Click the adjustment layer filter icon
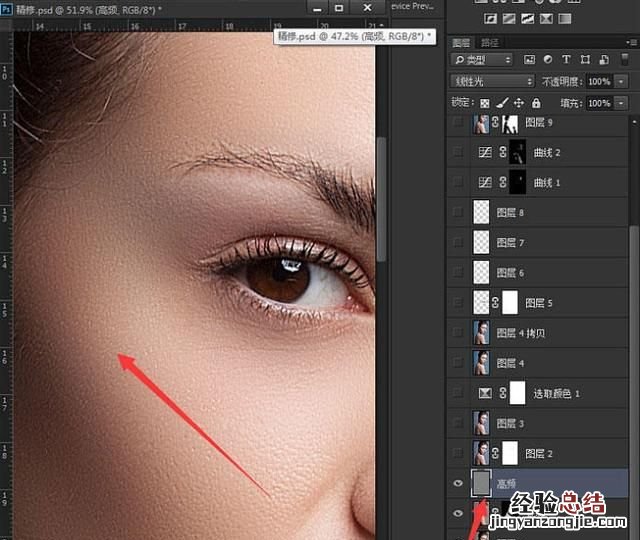This screenshot has width=640, height=540. click(547, 60)
